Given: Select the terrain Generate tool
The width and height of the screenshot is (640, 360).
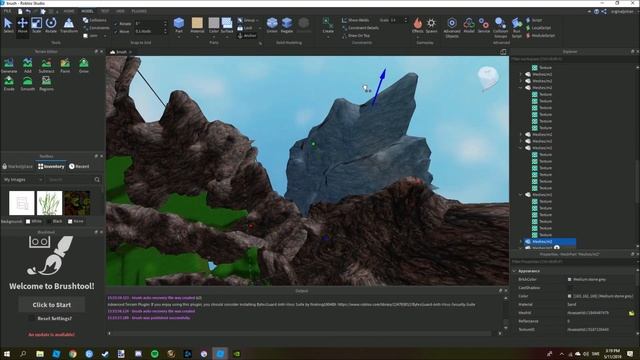Looking at the screenshot, I should coord(9,65).
